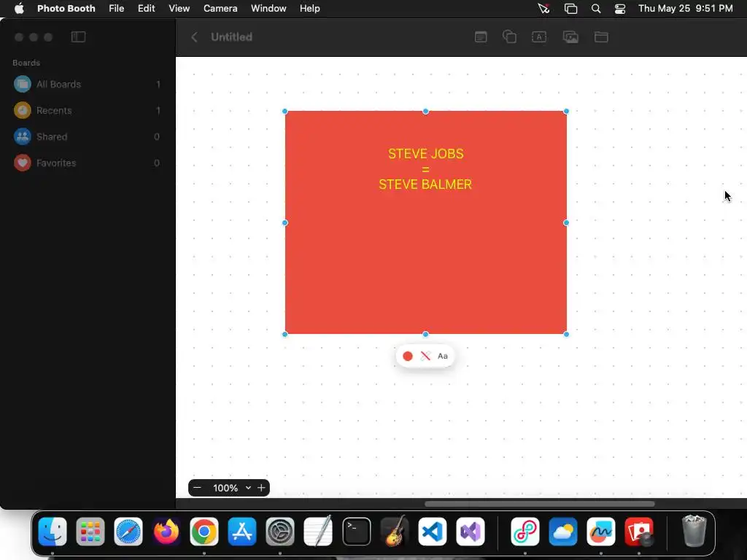Open TextEdit from the Dock

tap(318, 532)
